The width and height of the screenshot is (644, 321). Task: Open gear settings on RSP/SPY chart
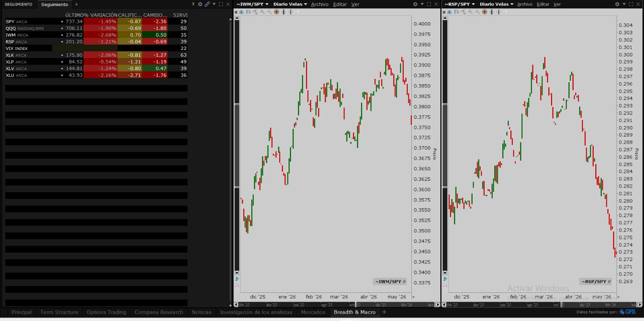(x=617, y=4)
